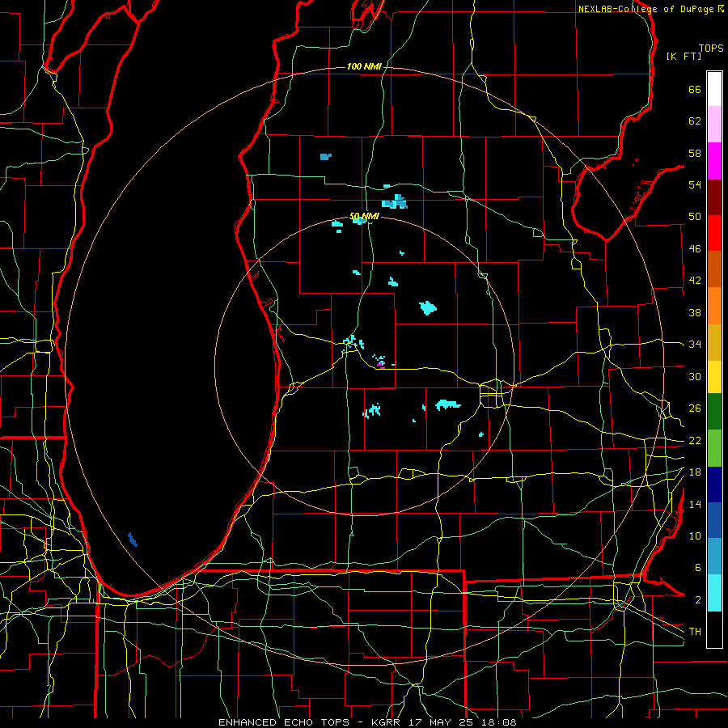
Task: Click the magenta echo pixel near radar center
Action: pos(381,366)
